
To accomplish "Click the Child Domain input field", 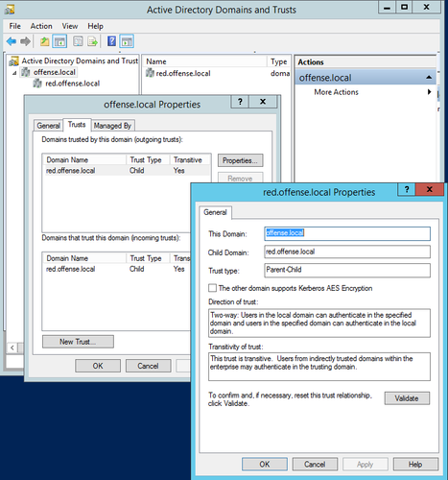I will (347, 252).
